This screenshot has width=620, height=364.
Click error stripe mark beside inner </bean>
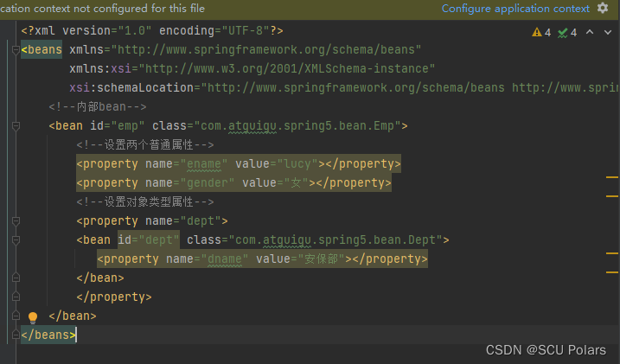point(611,271)
